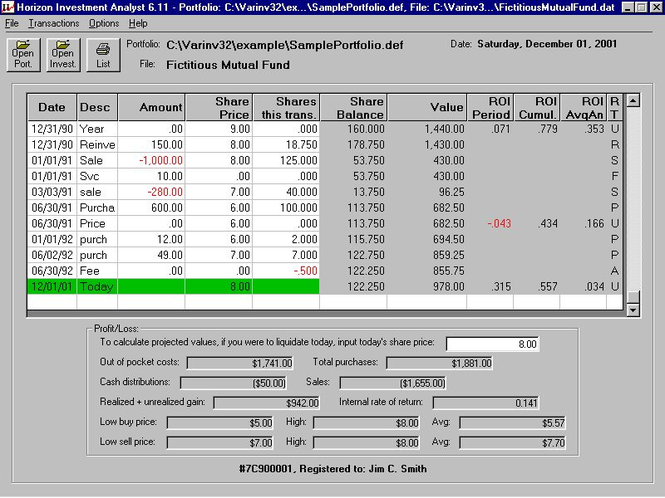
Task: Click the Realized + unrealized gain field $942.00
Action: pos(266,403)
